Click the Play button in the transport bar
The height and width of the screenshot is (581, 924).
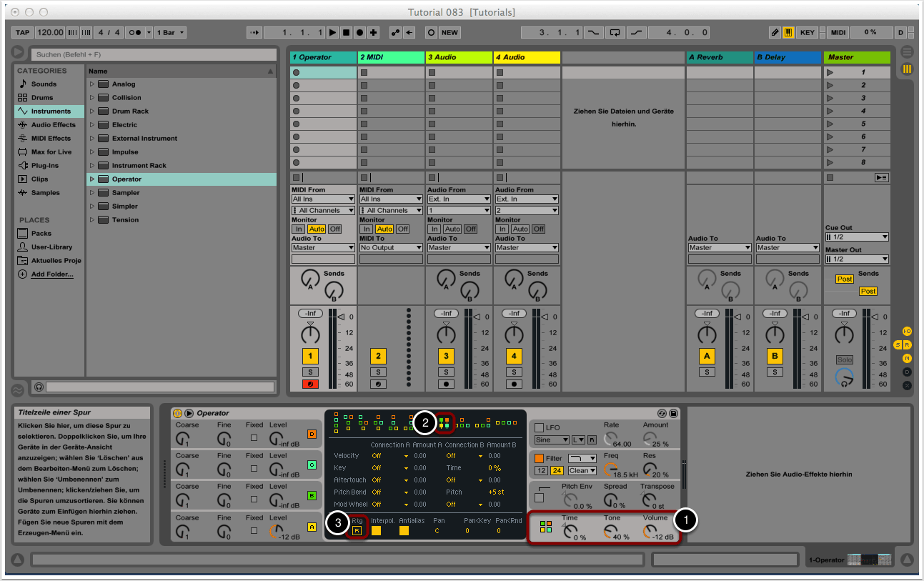[332, 33]
